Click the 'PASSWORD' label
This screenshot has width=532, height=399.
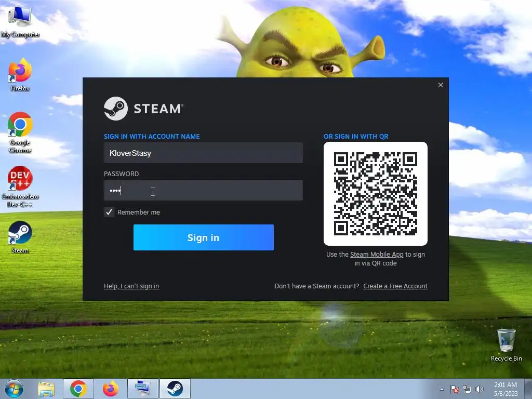click(x=121, y=174)
